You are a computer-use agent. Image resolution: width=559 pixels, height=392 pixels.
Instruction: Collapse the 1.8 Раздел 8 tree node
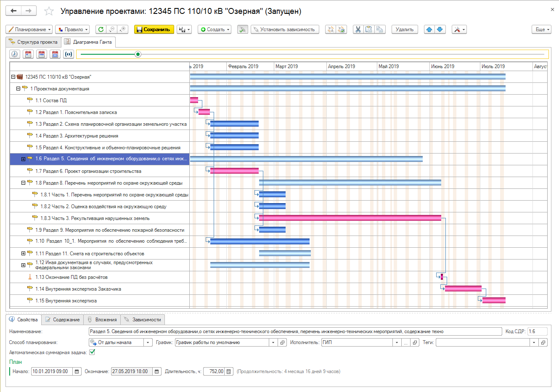pyautogui.click(x=24, y=183)
